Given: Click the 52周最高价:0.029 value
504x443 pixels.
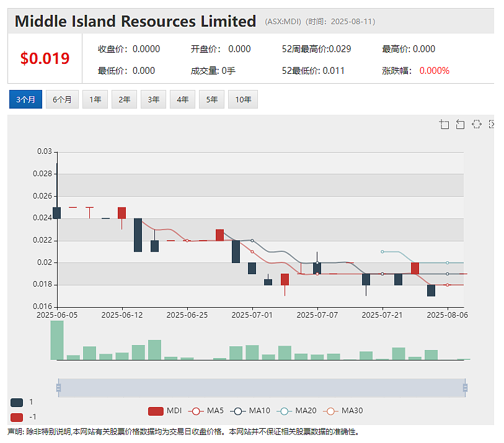Looking at the screenshot, I should pyautogui.click(x=317, y=49).
